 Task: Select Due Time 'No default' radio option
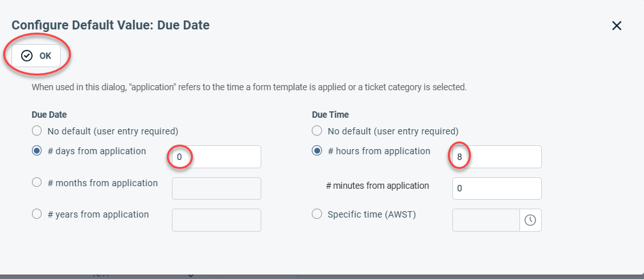pos(317,131)
